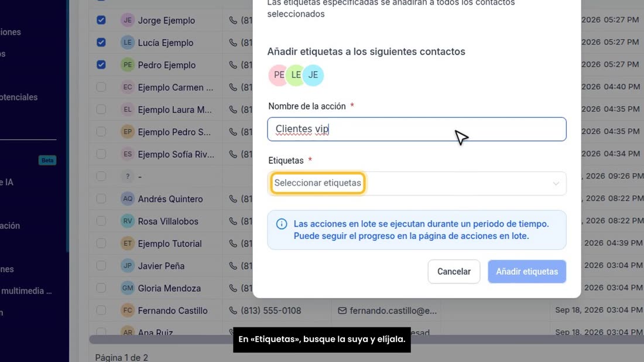Click phone number (813) 555-0108
This screenshot has width=644, height=362.
(x=271, y=310)
